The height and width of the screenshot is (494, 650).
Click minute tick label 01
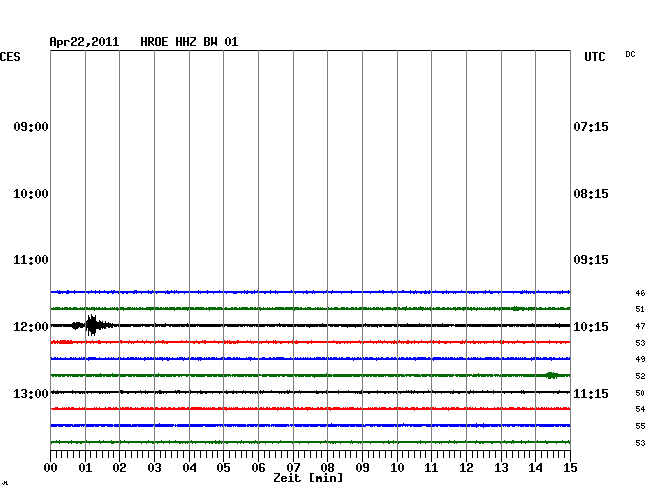coord(85,468)
